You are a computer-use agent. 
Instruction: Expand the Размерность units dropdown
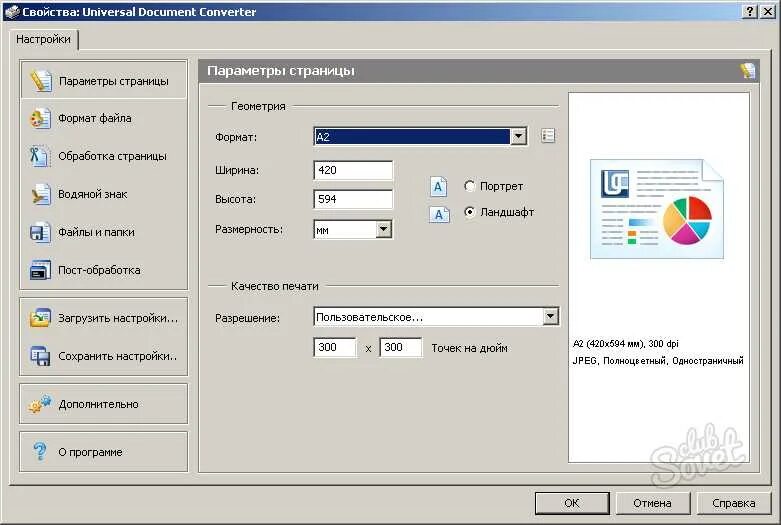(x=384, y=229)
